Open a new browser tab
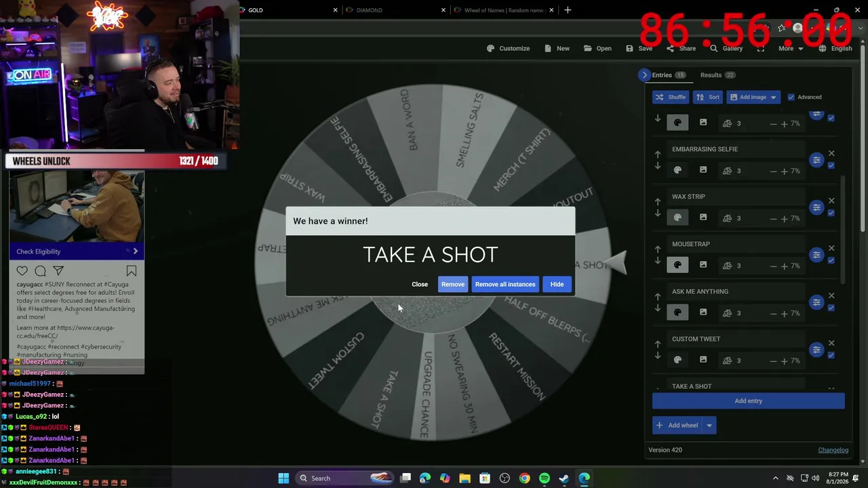The image size is (868, 488). 568,10
